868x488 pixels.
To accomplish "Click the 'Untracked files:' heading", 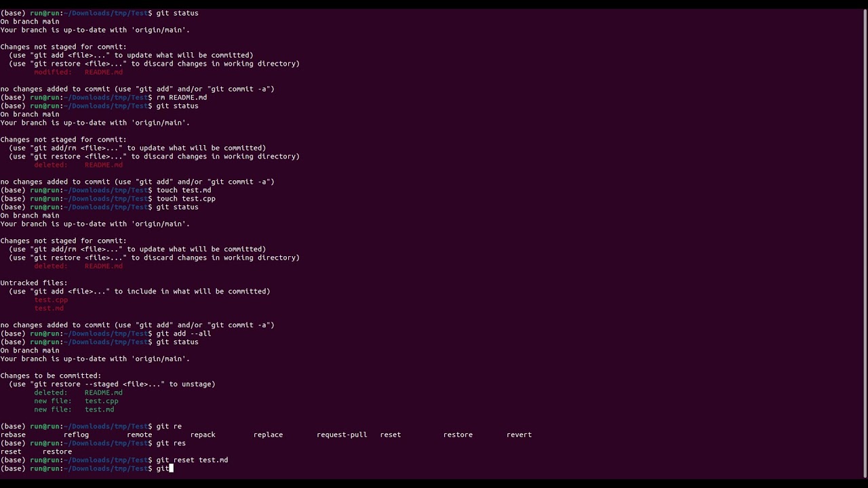I will [x=34, y=283].
